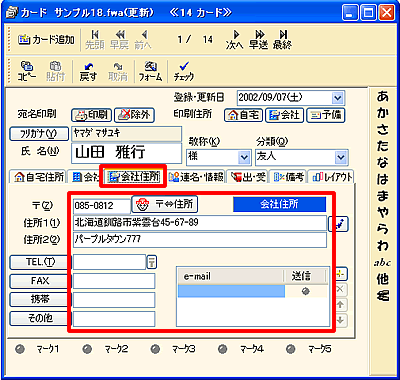Click the 住所1 address field
The height and width of the screenshot is (380, 400).
tap(200, 223)
